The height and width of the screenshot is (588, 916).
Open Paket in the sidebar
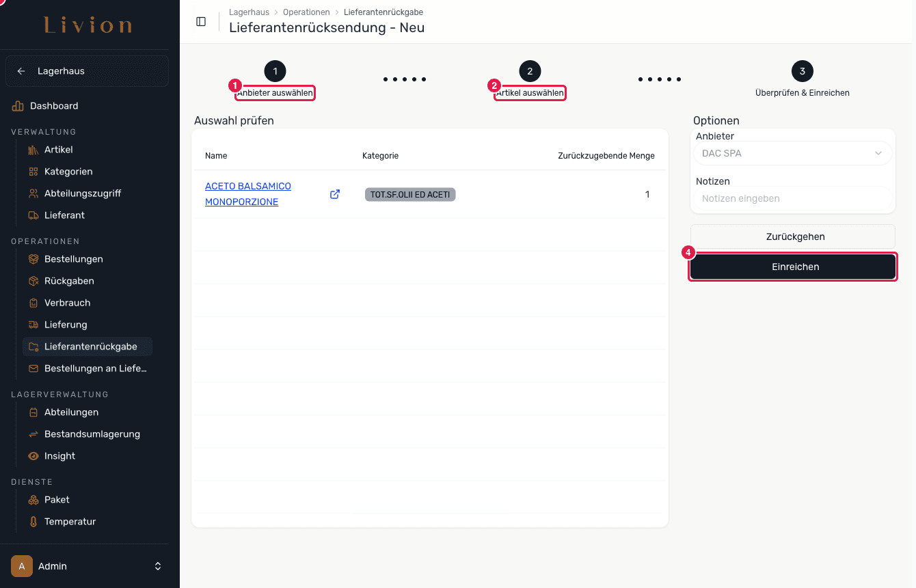point(57,500)
